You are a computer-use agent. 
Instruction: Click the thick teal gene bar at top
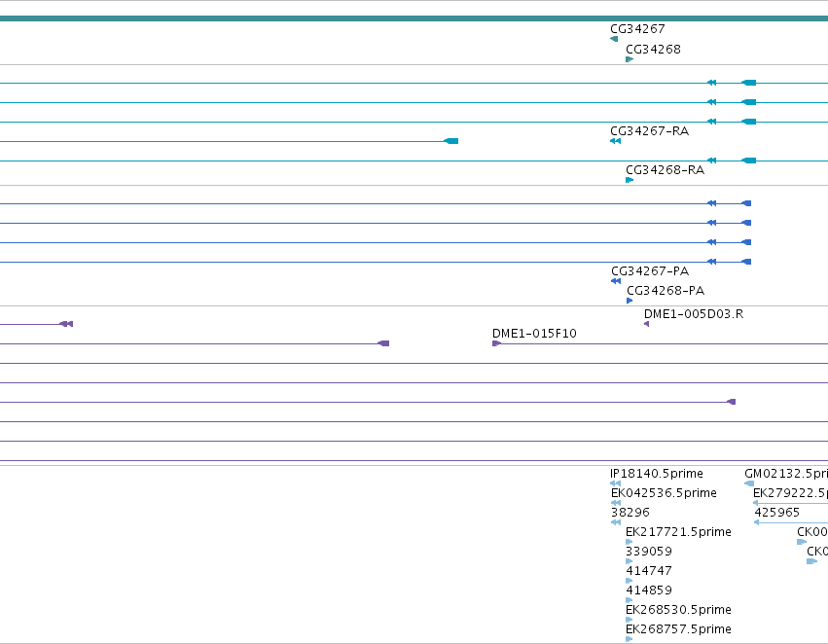[x=414, y=18]
